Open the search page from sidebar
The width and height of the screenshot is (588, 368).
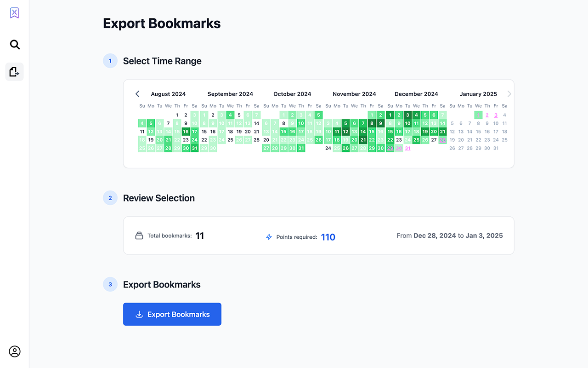(x=15, y=45)
